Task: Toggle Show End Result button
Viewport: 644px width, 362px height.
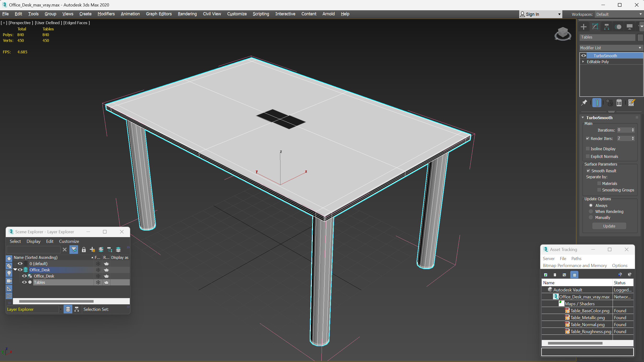Action: [x=597, y=103]
